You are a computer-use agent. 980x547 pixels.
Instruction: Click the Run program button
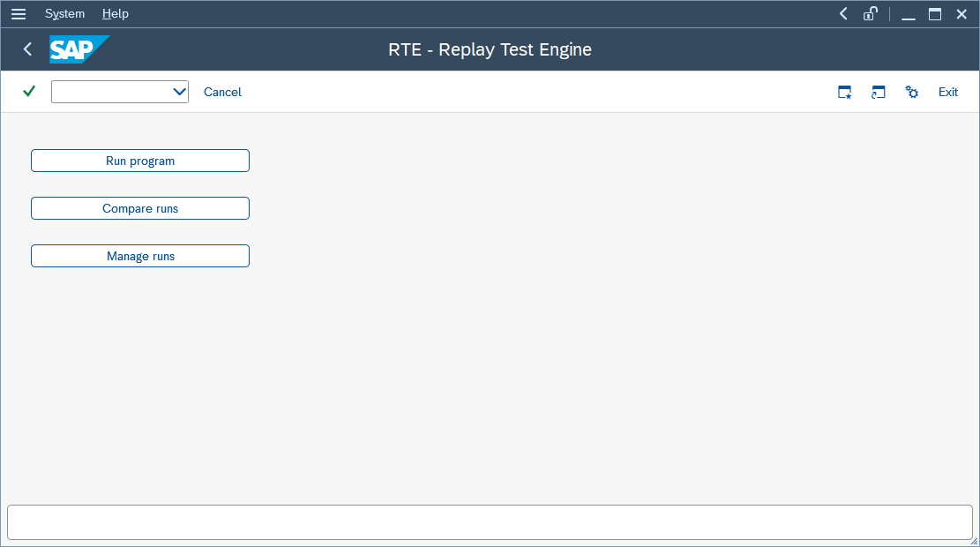click(x=140, y=161)
